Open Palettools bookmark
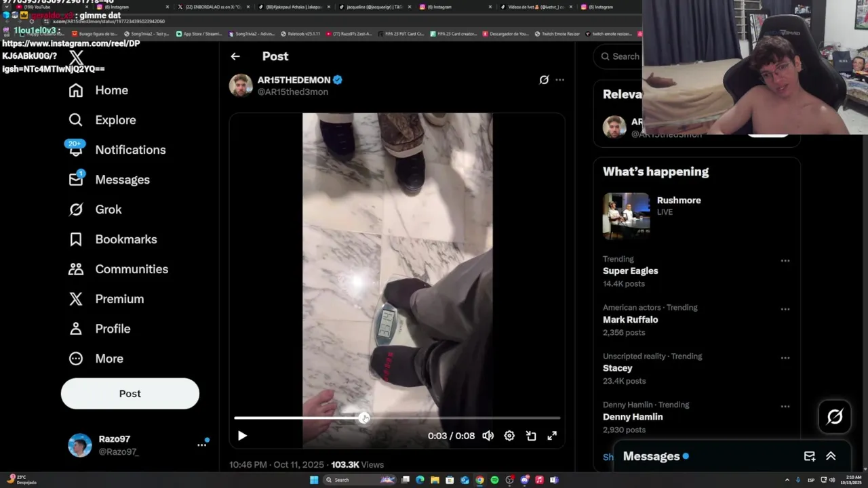This screenshot has height=488, width=868. coord(300,34)
